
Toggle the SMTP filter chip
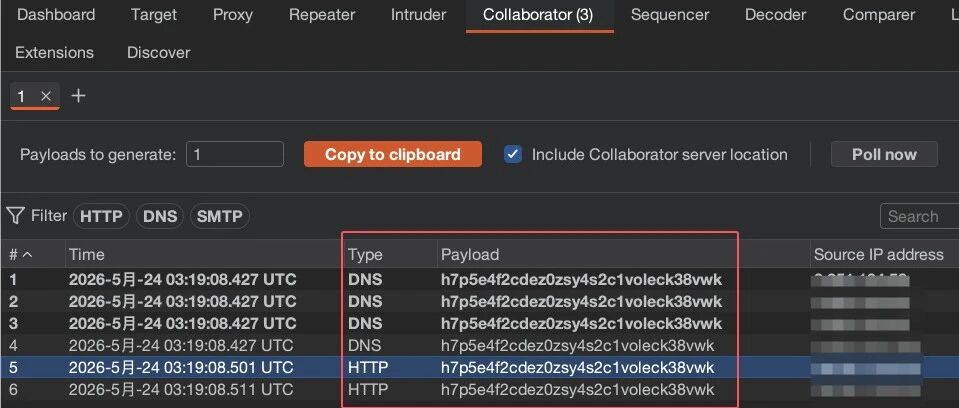click(220, 216)
